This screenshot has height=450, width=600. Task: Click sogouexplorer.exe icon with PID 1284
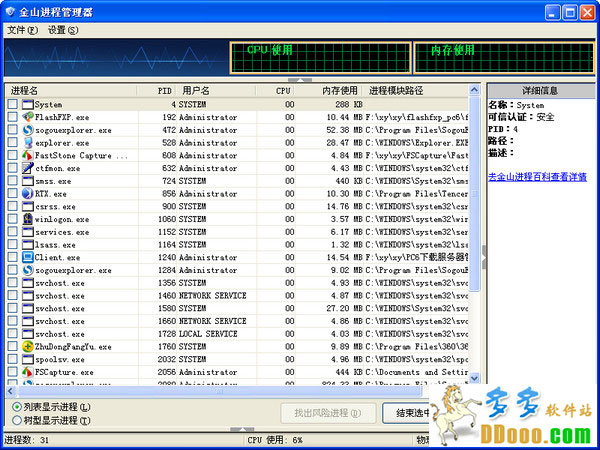[28, 270]
